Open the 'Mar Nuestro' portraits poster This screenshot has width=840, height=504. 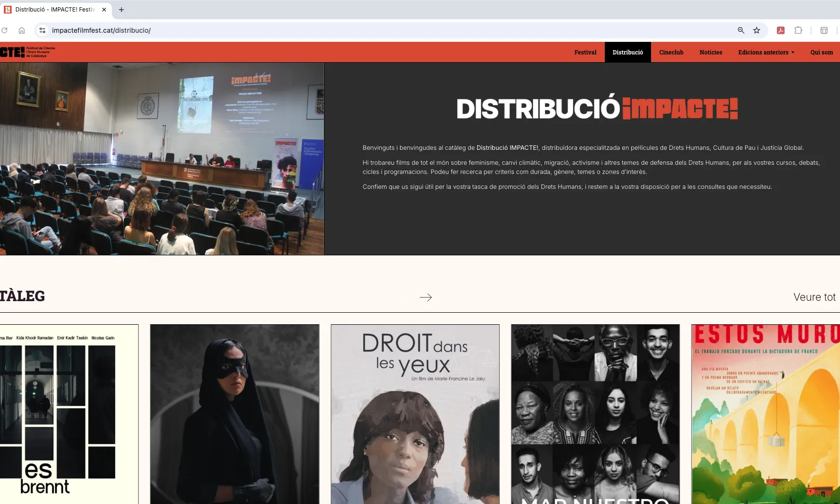tap(595, 414)
